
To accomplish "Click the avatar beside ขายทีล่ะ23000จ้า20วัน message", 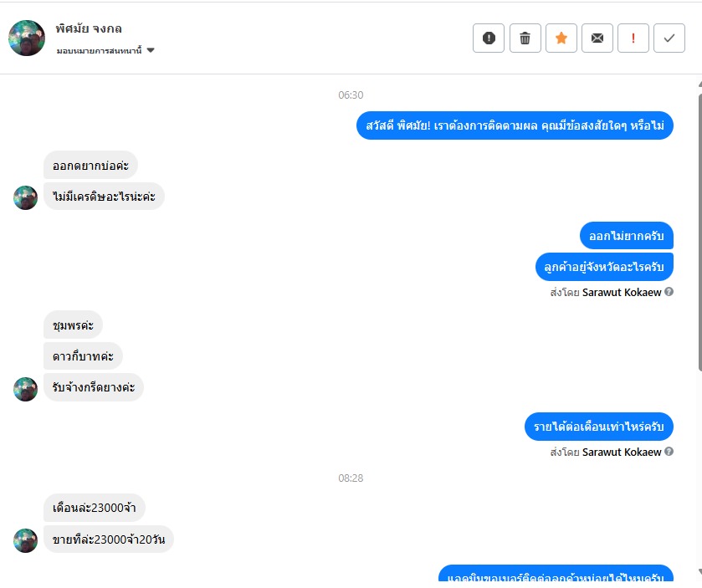I will pos(25,540).
